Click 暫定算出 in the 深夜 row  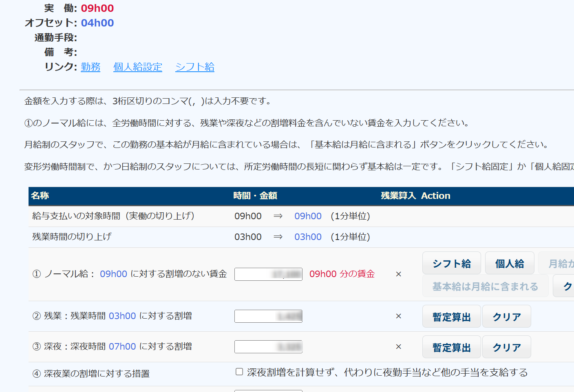click(x=451, y=347)
